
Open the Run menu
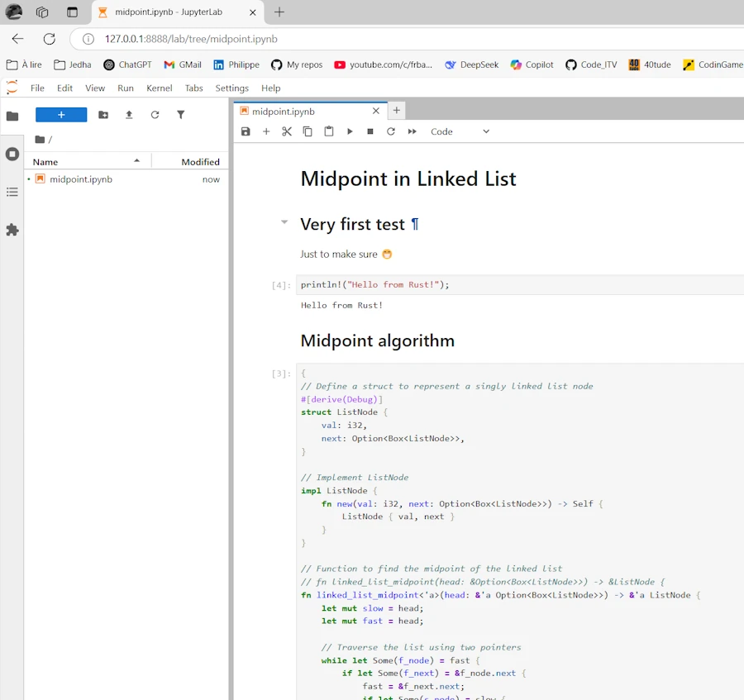(x=126, y=88)
